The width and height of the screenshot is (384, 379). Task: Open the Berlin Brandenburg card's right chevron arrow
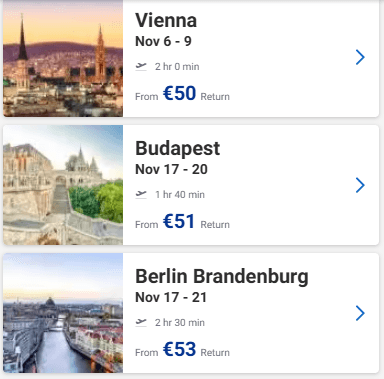click(x=360, y=313)
